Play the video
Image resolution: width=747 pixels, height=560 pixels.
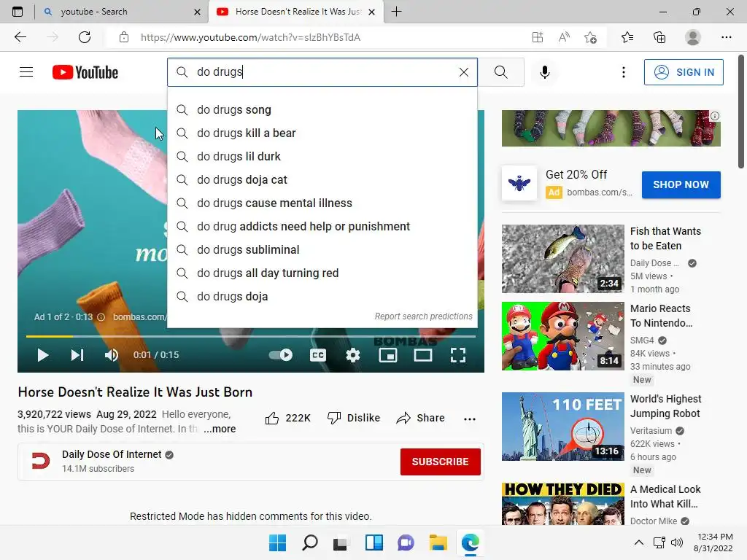[x=43, y=355]
